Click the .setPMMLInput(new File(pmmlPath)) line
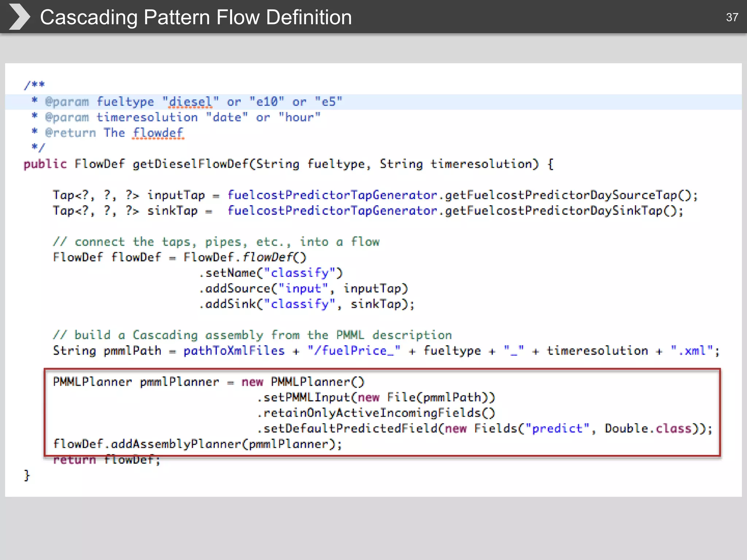Screen dimensions: 747x560 click(376, 397)
